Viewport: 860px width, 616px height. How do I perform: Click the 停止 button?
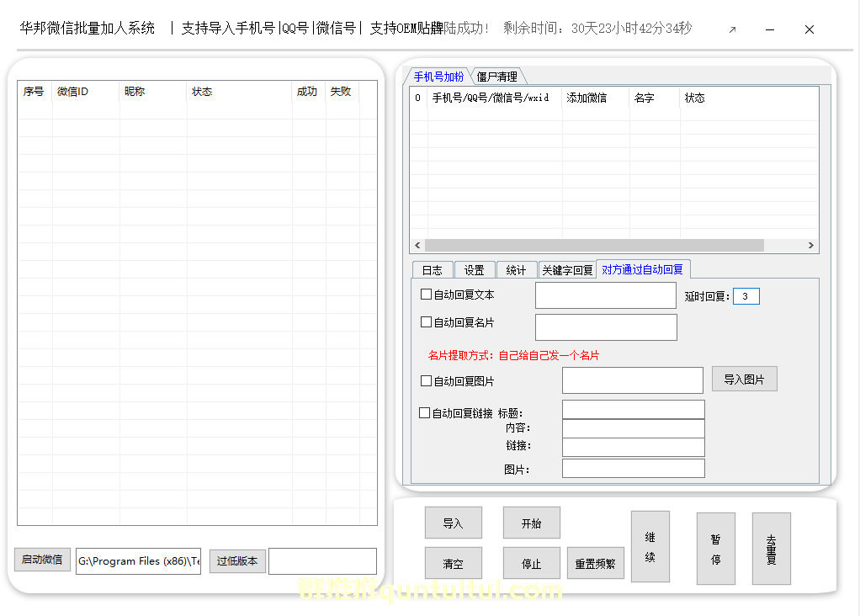coord(531,563)
